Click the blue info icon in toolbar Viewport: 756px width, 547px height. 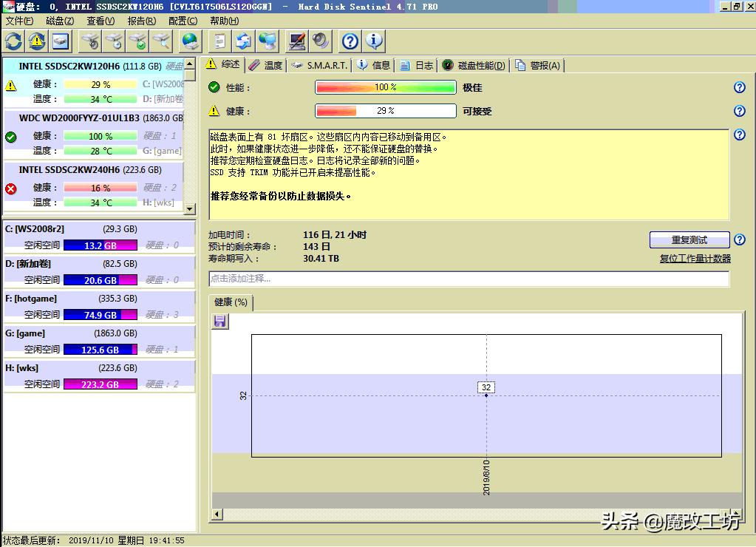click(x=374, y=41)
